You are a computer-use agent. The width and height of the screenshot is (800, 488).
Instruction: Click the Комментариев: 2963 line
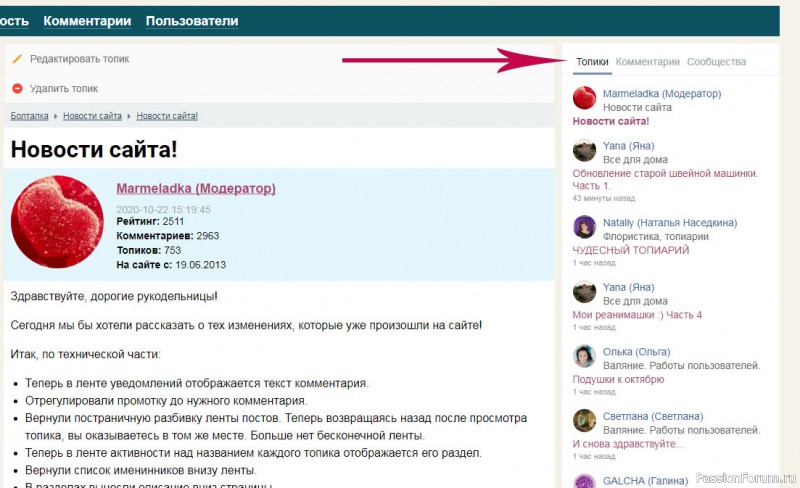(167, 236)
